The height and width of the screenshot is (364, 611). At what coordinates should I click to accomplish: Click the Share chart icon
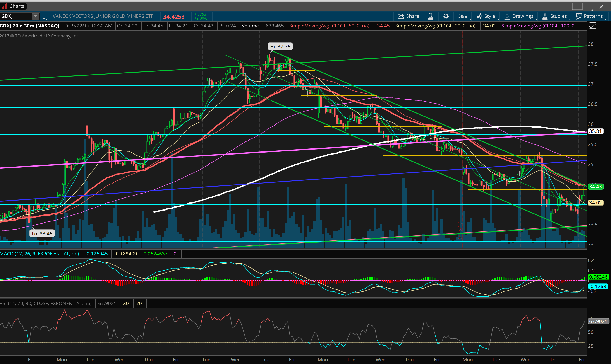408,16
